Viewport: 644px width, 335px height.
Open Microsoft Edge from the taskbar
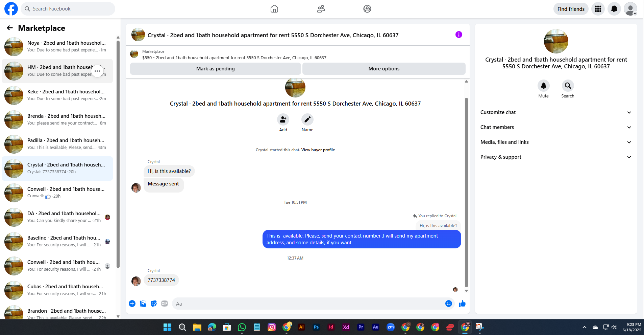click(x=212, y=327)
